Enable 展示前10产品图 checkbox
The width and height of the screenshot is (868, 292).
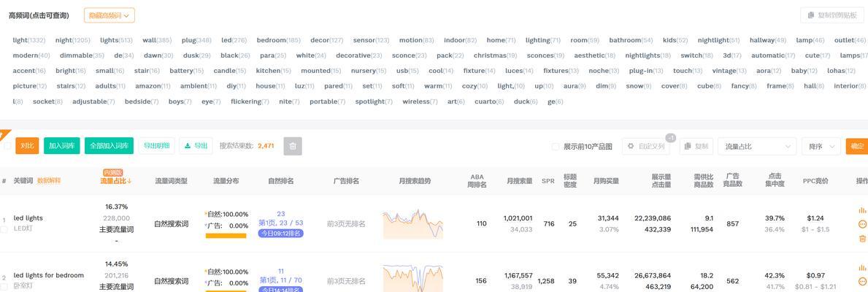[556, 147]
